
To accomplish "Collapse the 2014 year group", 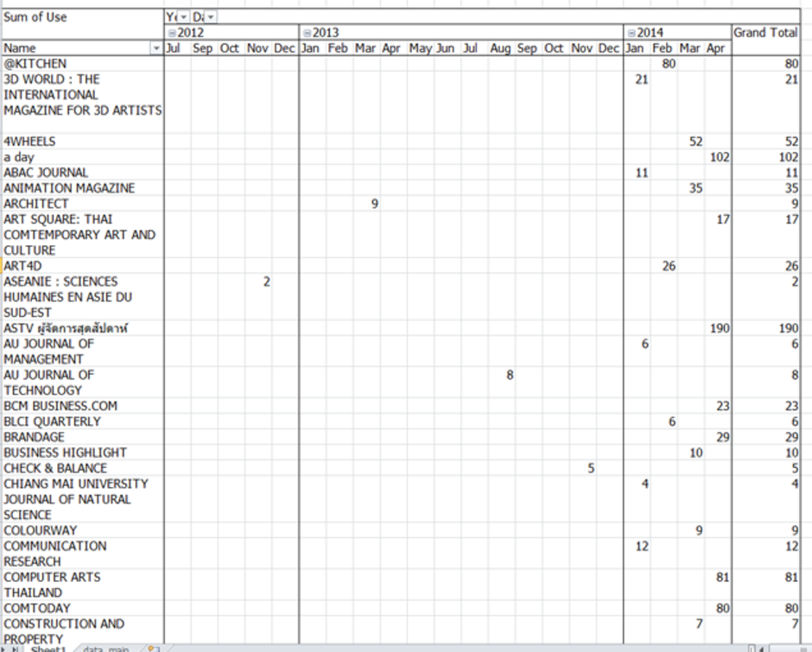I will pos(631,33).
